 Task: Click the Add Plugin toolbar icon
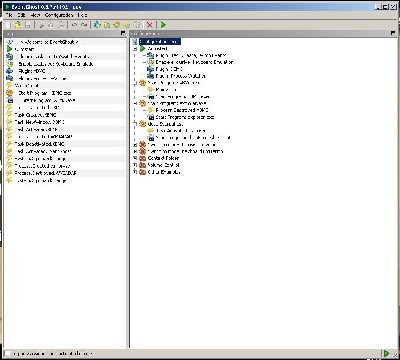click(97, 25)
